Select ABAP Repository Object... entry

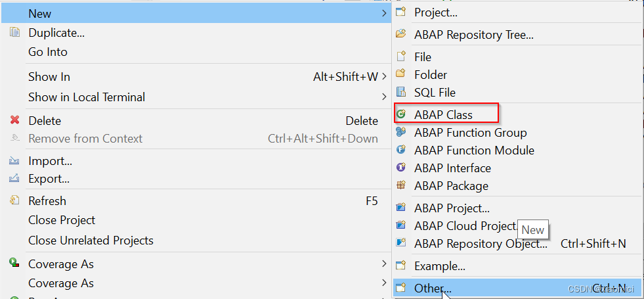(x=481, y=243)
